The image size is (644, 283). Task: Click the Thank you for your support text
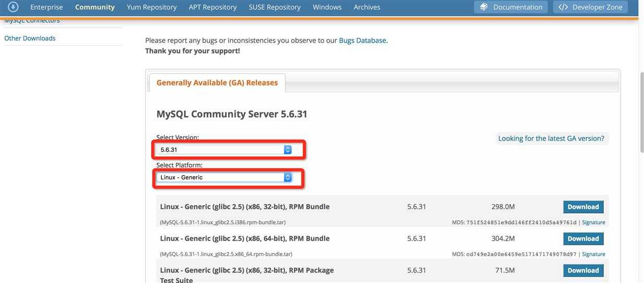[193, 51]
